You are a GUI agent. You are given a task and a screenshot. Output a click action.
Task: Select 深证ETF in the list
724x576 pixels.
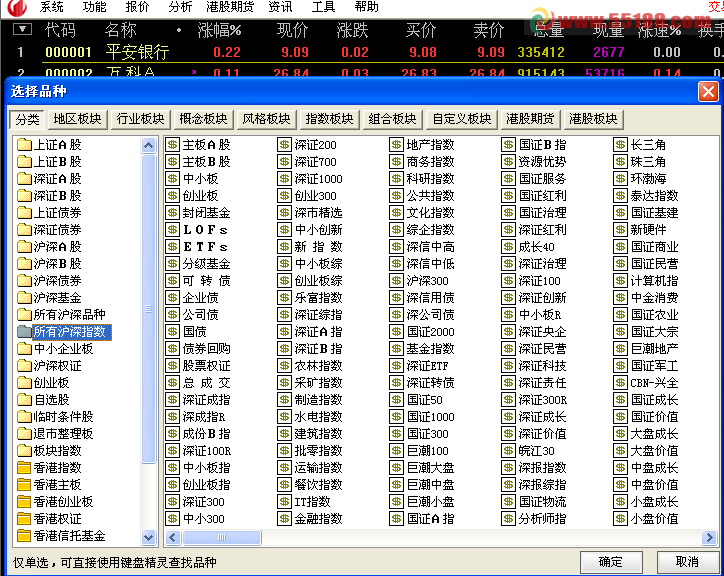pyautogui.click(x=428, y=366)
